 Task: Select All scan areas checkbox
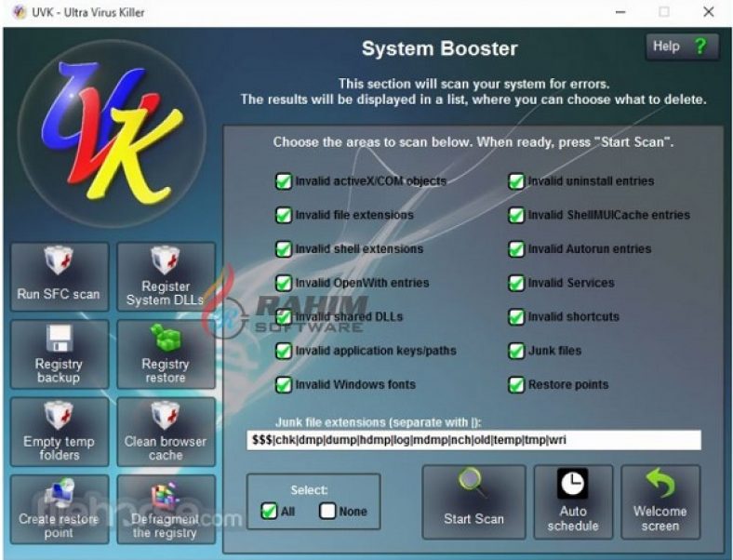269,511
